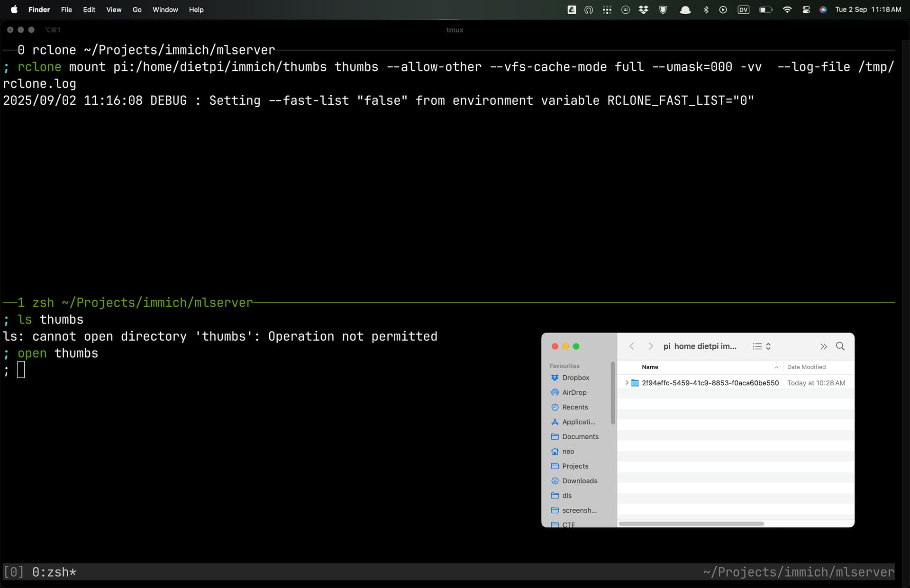Image resolution: width=910 pixels, height=588 pixels.
Task: Click Finder horizontal scrollbar
Action: tap(691, 524)
